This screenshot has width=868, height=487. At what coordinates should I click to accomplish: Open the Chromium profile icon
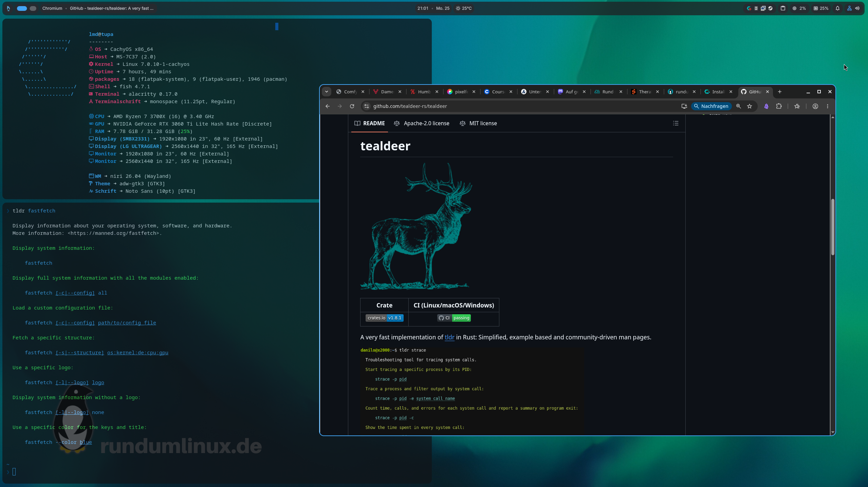pos(815,106)
